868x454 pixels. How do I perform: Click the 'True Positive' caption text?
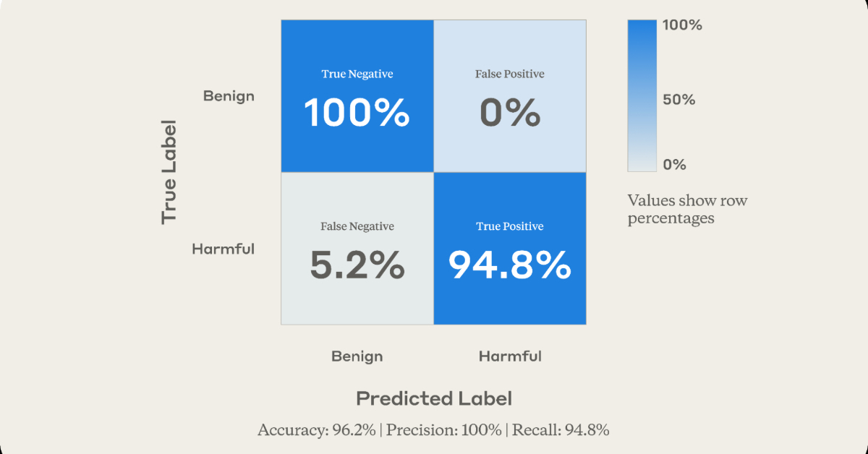(510, 227)
